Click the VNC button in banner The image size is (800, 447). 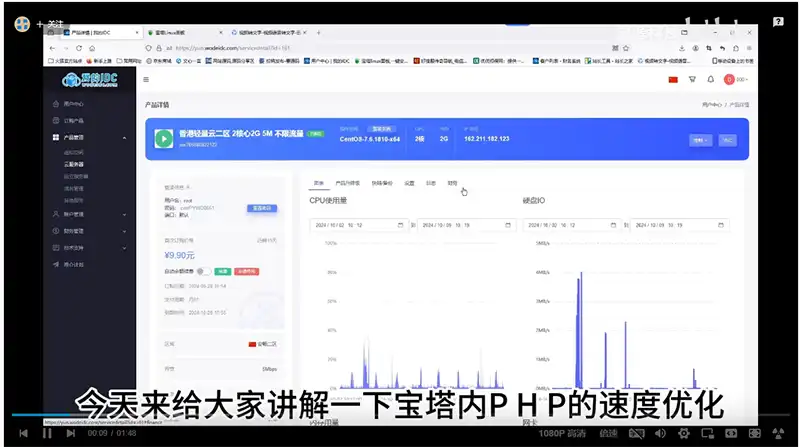pyautogui.click(x=728, y=140)
